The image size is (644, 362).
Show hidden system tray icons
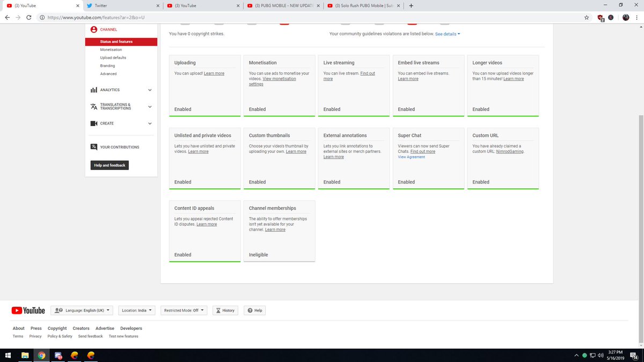577,355
